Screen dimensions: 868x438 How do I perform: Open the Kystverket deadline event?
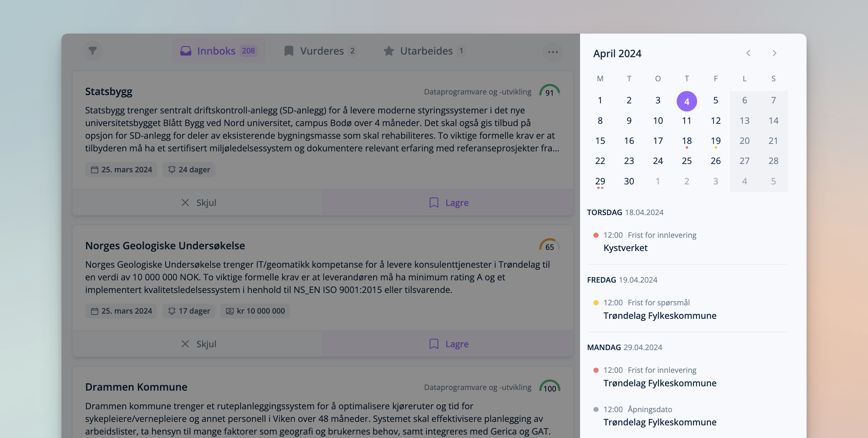[625, 248]
